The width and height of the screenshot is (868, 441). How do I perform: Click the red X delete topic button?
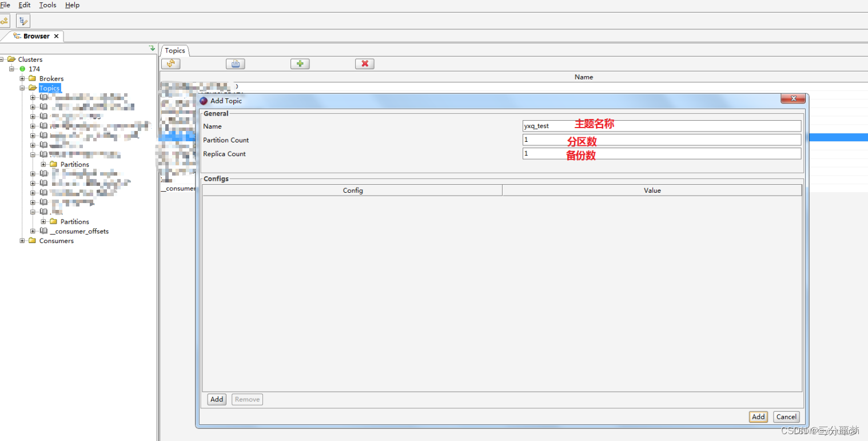(x=365, y=64)
